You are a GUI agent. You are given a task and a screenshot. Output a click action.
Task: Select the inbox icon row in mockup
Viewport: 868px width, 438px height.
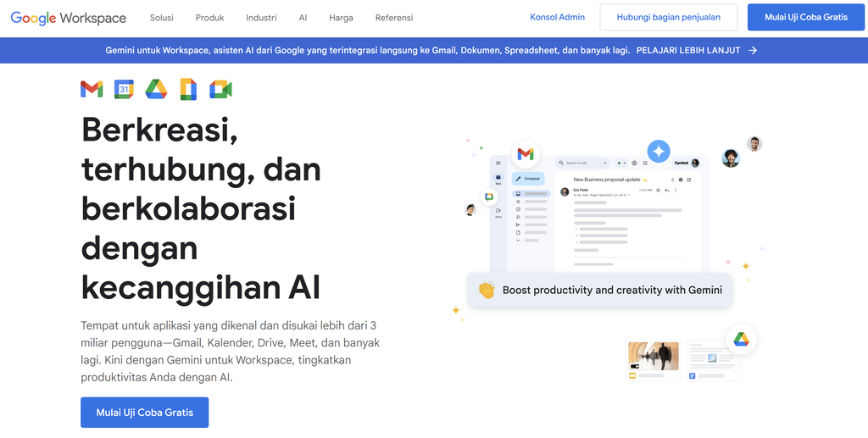(x=531, y=193)
